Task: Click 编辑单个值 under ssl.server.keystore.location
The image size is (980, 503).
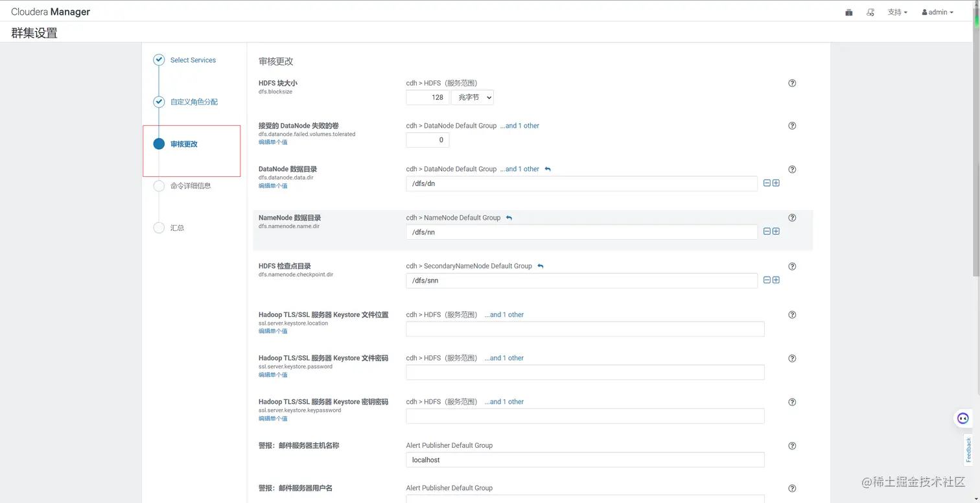Action: click(x=273, y=331)
